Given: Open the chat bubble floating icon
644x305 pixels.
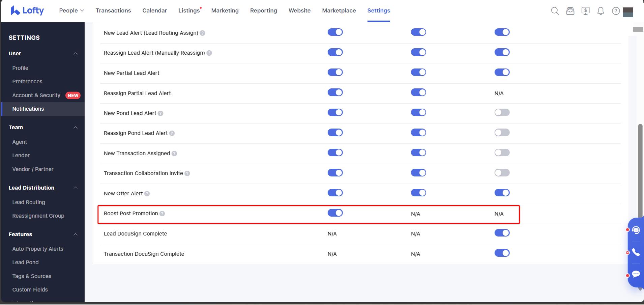Looking at the screenshot, I should pos(636,274).
